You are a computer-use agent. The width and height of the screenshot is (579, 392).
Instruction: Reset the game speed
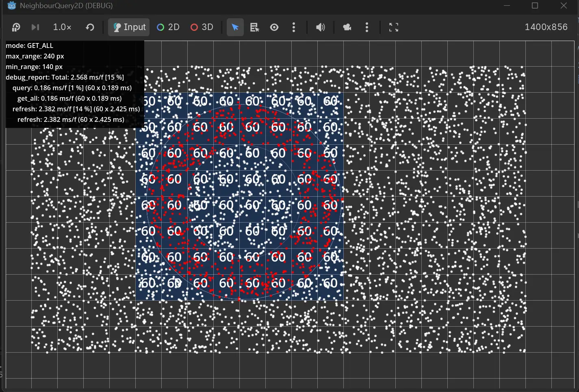click(x=90, y=27)
